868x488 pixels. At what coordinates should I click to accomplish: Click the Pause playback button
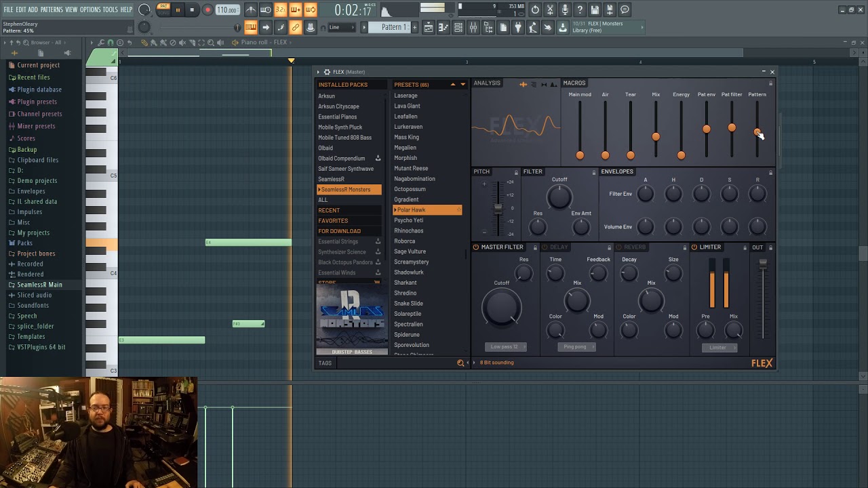coord(178,10)
